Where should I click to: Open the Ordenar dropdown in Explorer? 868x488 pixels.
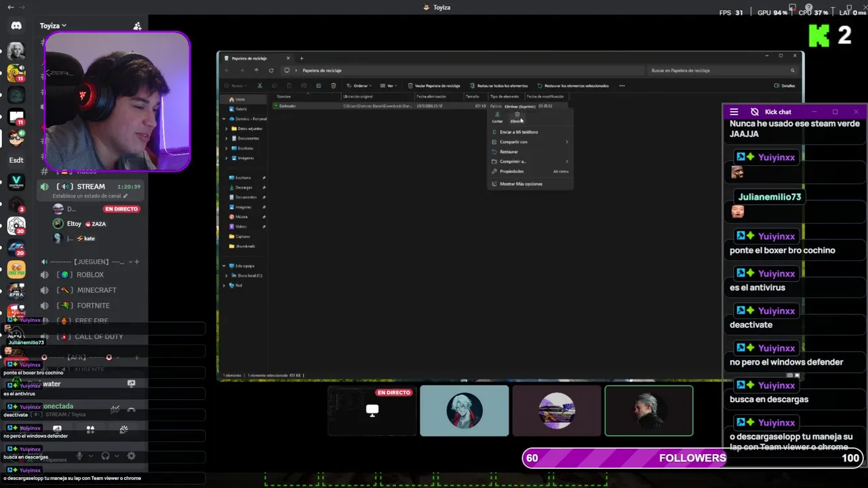[x=360, y=86]
